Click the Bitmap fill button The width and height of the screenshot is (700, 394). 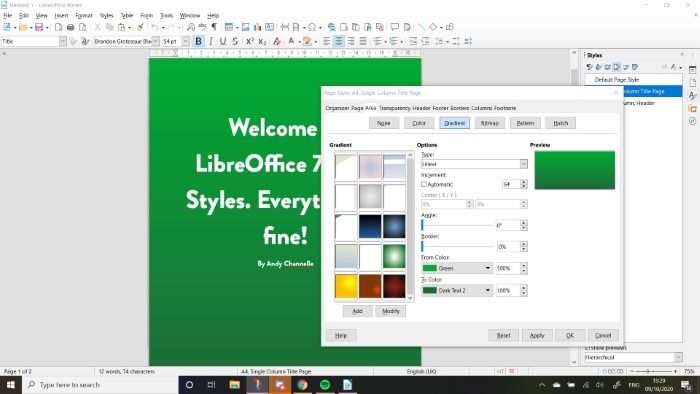pyautogui.click(x=490, y=123)
